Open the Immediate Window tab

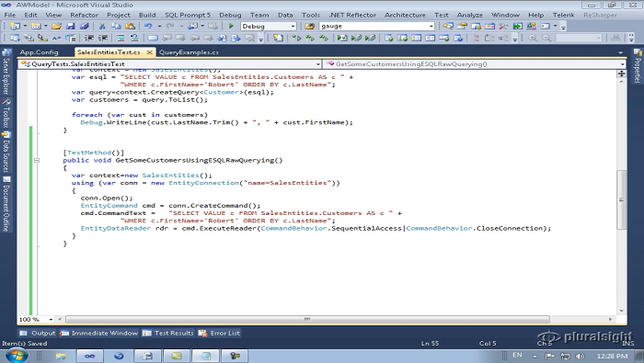(x=99, y=333)
